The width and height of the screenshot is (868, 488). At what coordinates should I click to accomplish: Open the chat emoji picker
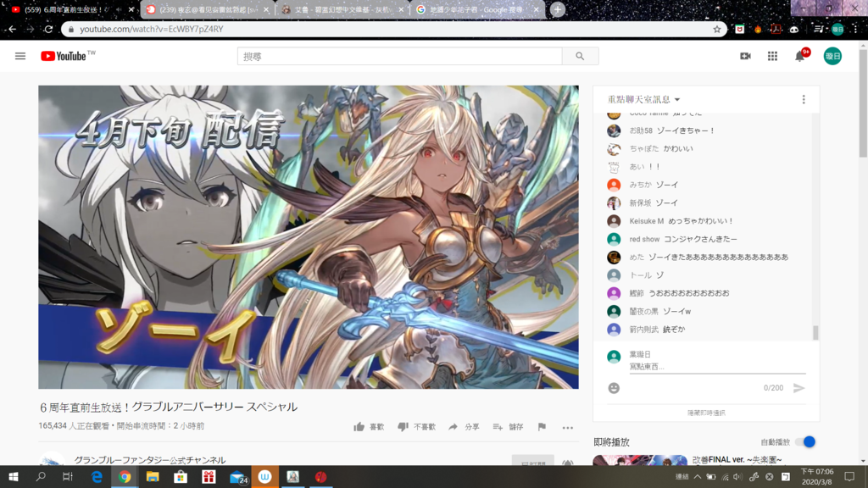tap(614, 388)
